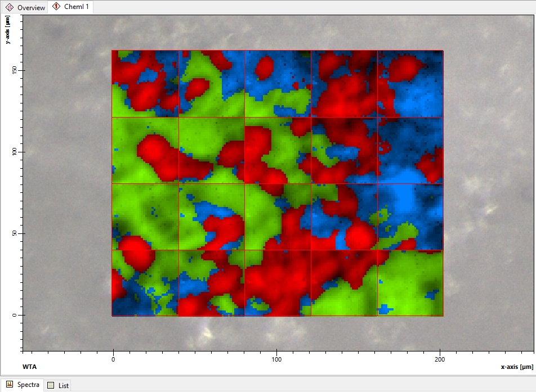The width and height of the screenshot is (536, 392).
Task: Switch to the Overview tab
Action: tap(25, 7)
